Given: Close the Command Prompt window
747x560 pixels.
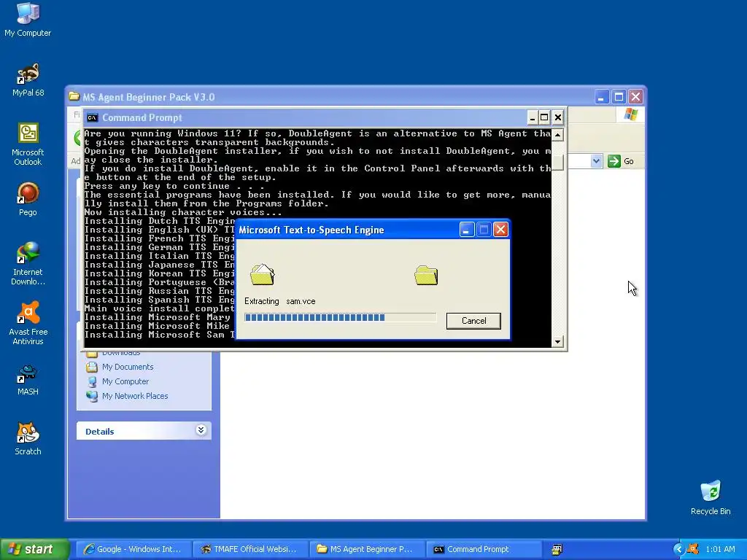Looking at the screenshot, I should (x=558, y=117).
